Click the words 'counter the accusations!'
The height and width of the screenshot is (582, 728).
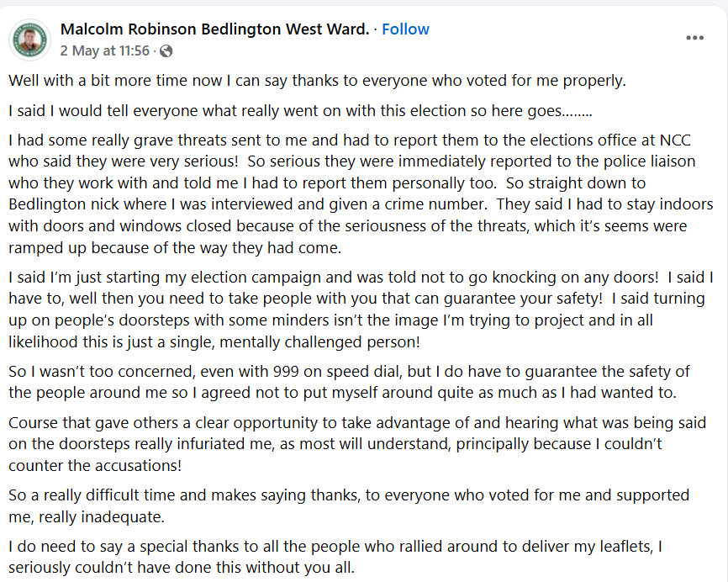pos(95,466)
